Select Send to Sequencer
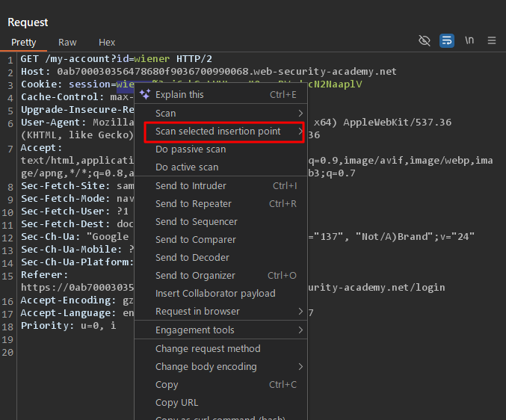Image resolution: width=506 pixels, height=420 pixels. [x=220, y=222]
